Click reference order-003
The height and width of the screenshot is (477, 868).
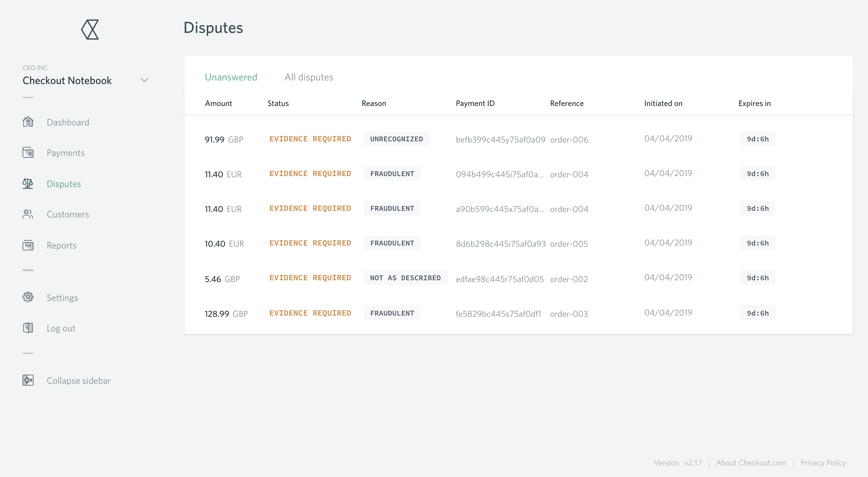pos(569,314)
